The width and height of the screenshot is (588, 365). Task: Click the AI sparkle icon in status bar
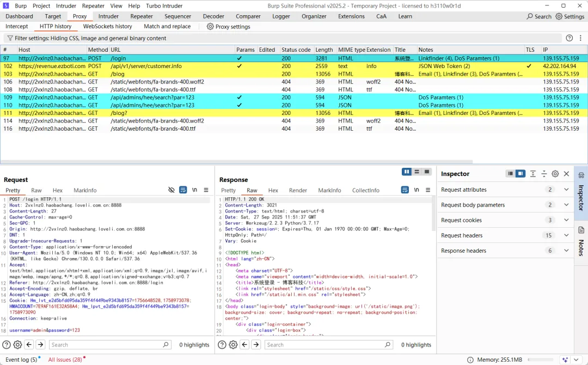[565, 360]
